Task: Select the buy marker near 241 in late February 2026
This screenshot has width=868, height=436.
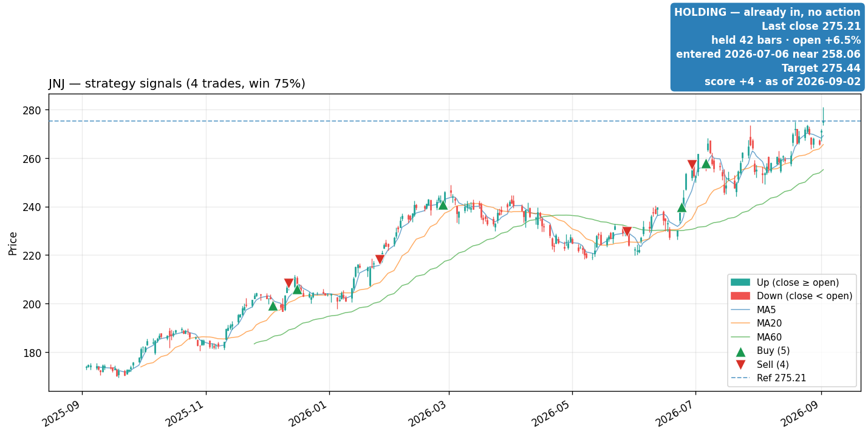Action: click(x=443, y=205)
